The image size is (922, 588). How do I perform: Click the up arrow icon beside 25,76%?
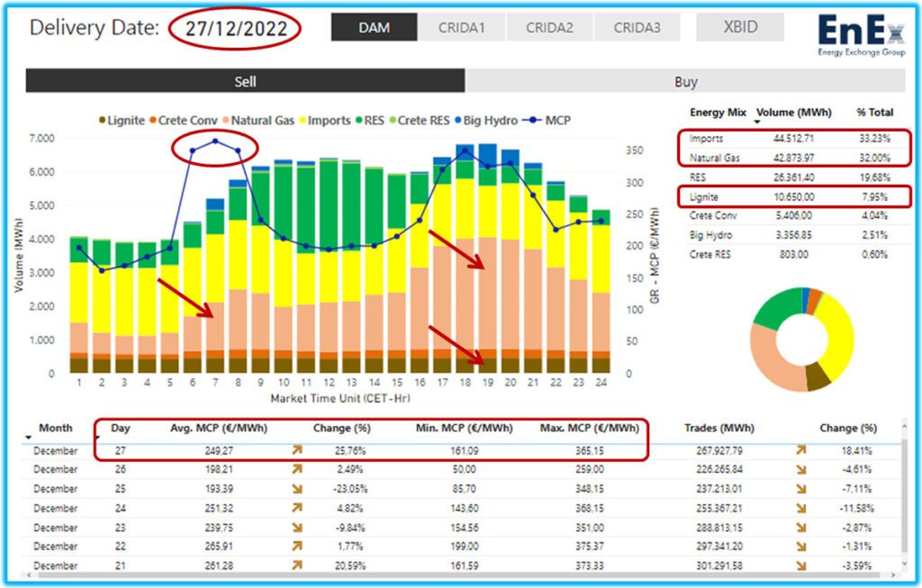[297, 450]
